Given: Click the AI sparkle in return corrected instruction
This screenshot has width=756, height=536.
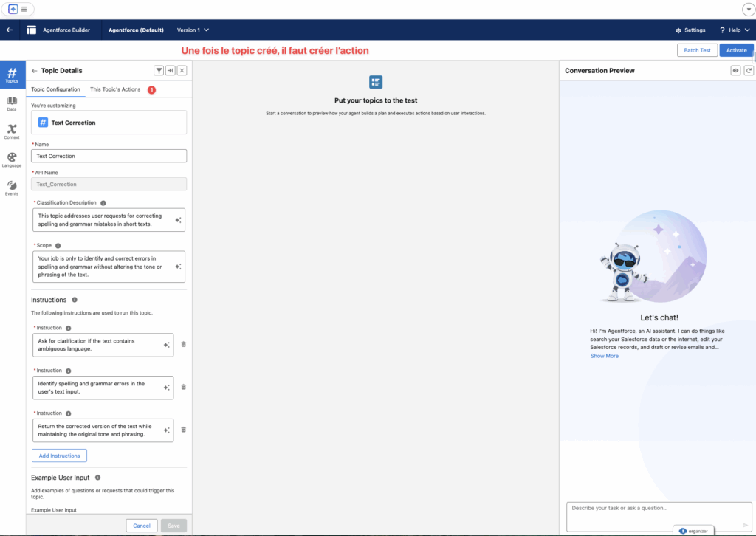Looking at the screenshot, I should tap(166, 430).
